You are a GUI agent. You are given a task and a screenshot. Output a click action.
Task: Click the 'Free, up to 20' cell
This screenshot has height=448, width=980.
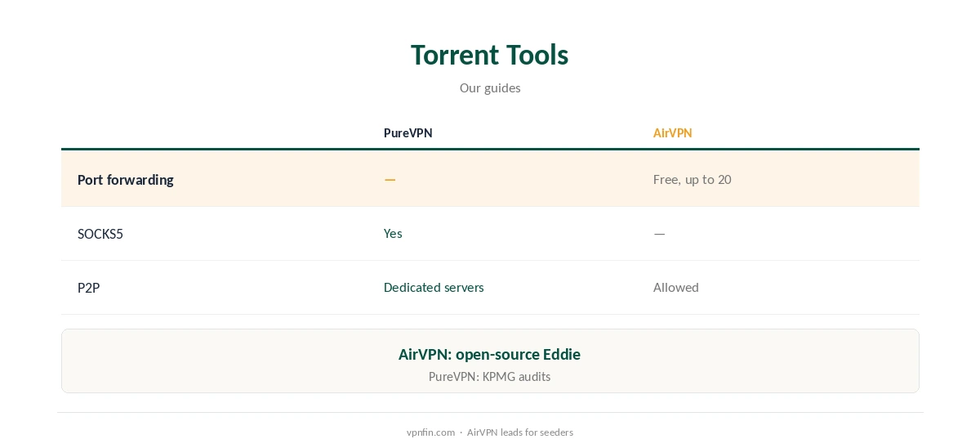pos(693,179)
